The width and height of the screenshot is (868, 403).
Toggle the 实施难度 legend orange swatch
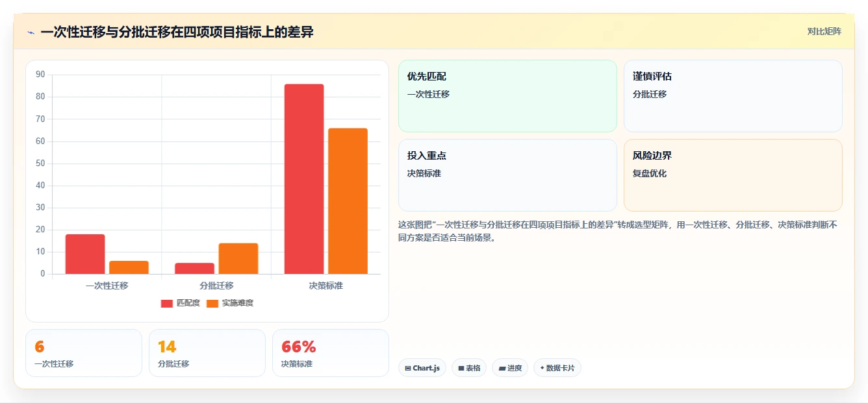[212, 303]
